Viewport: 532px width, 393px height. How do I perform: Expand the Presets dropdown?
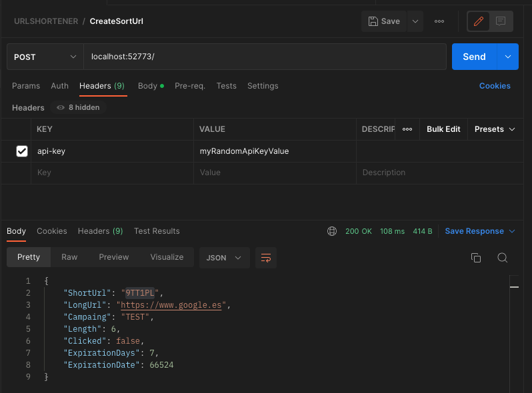(x=495, y=129)
